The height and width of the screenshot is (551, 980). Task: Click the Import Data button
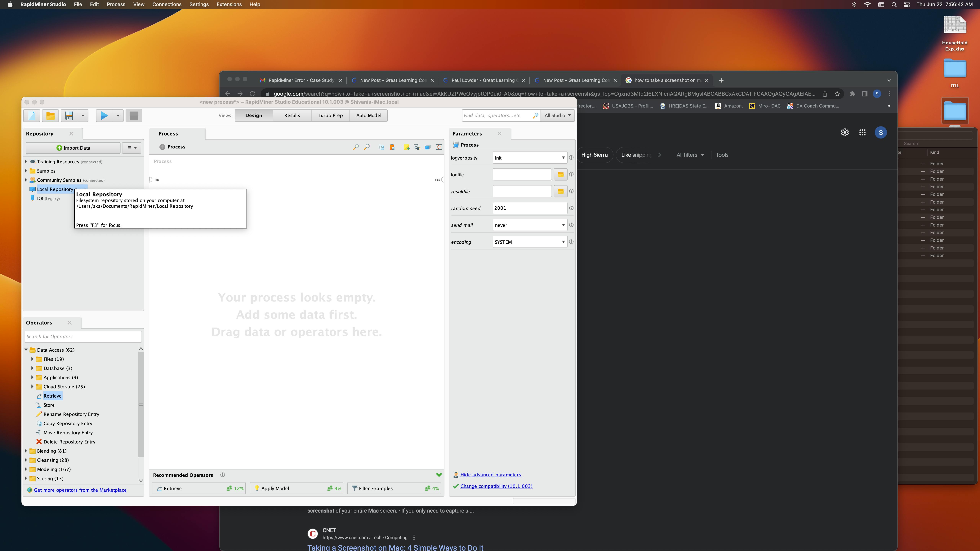[73, 148]
